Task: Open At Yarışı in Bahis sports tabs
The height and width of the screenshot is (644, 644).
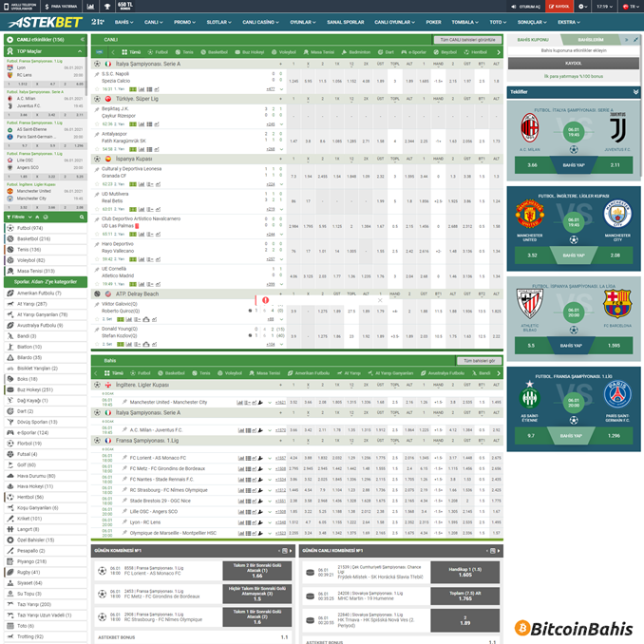Action: 349,373
